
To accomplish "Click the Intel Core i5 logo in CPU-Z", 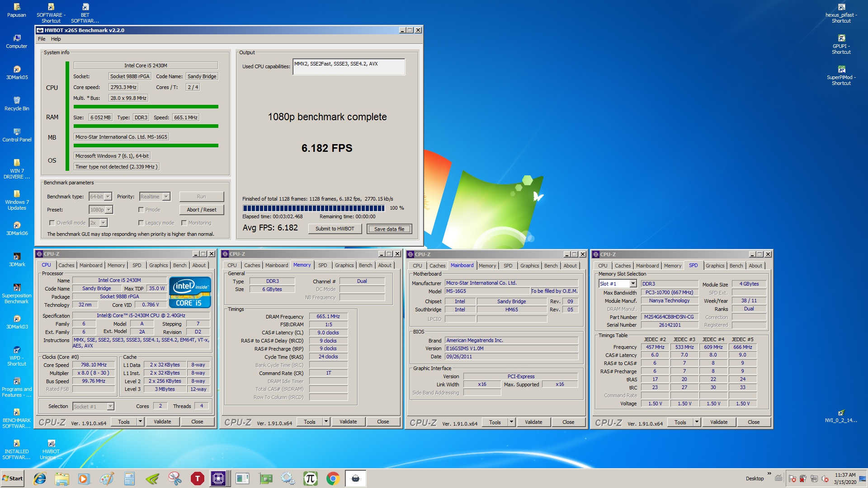I will click(x=190, y=292).
